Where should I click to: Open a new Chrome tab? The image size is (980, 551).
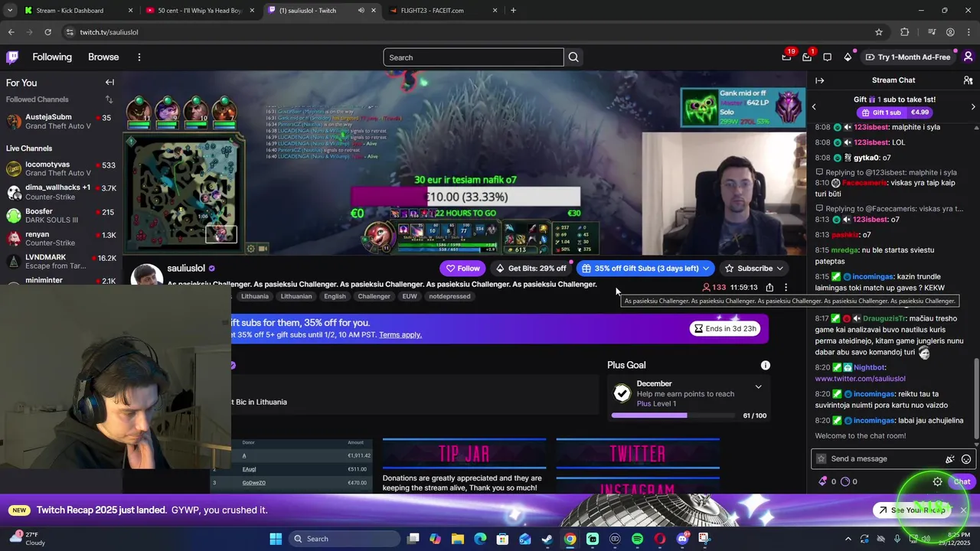(513, 11)
